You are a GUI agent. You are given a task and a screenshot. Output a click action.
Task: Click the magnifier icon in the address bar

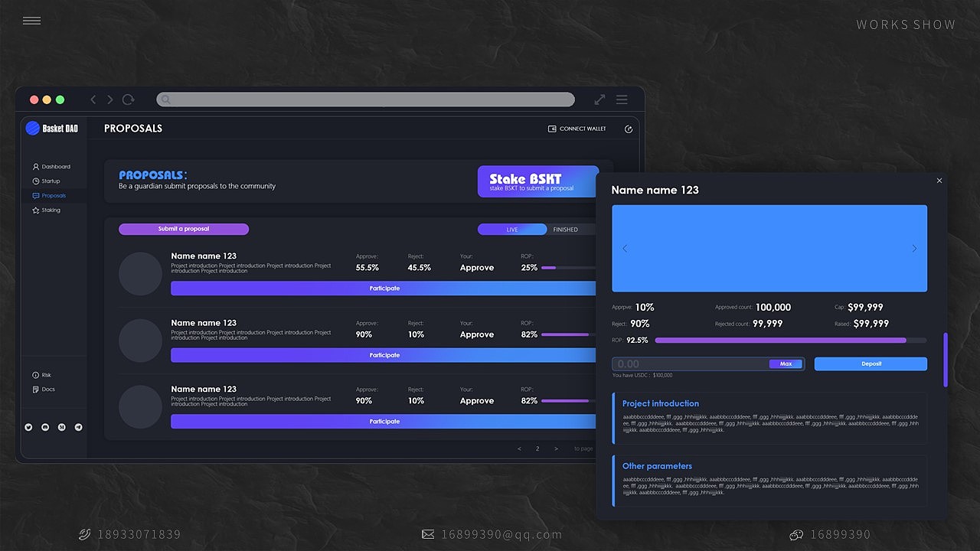(165, 99)
